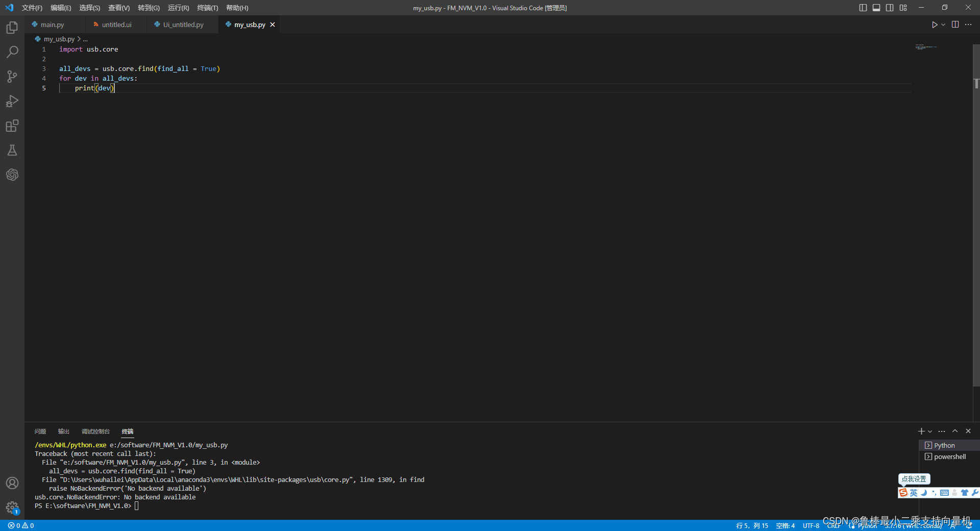Open the Source Control view
Viewport: 980px width, 531px height.
pyautogui.click(x=12, y=77)
